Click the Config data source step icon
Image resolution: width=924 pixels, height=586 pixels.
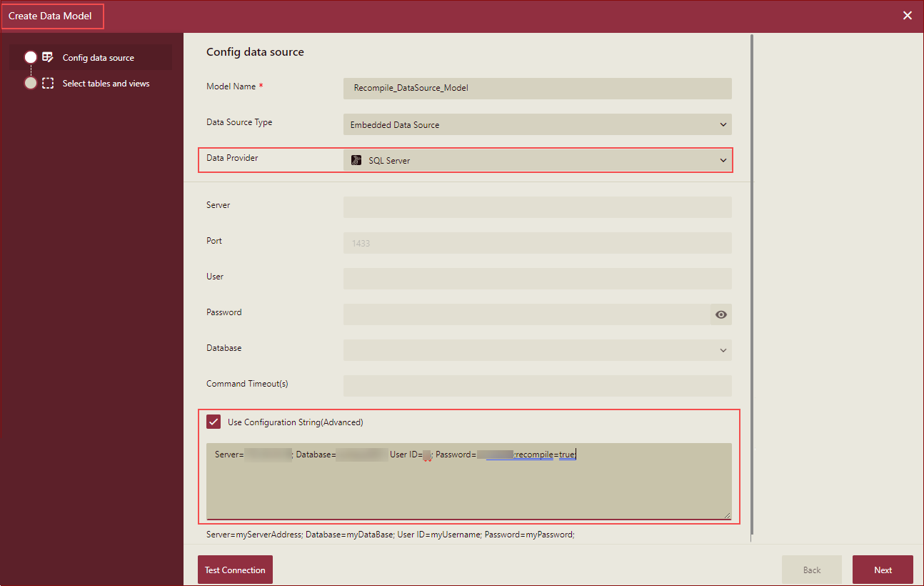(x=47, y=56)
